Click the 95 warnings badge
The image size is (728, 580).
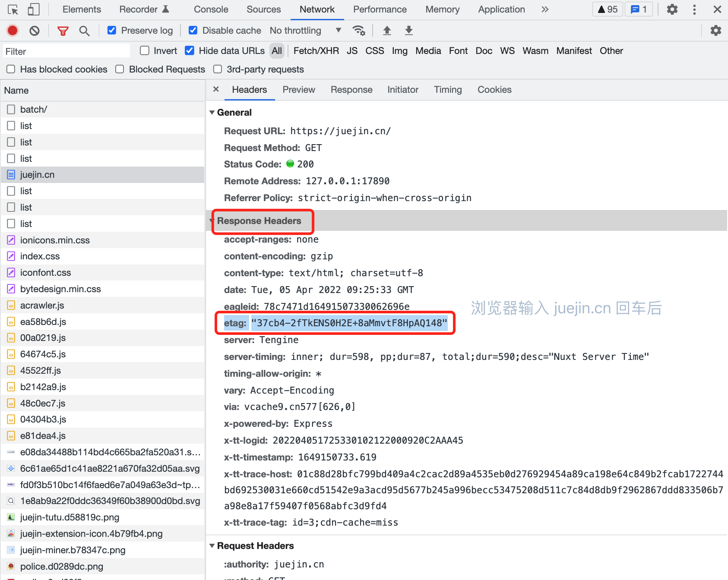[608, 9]
